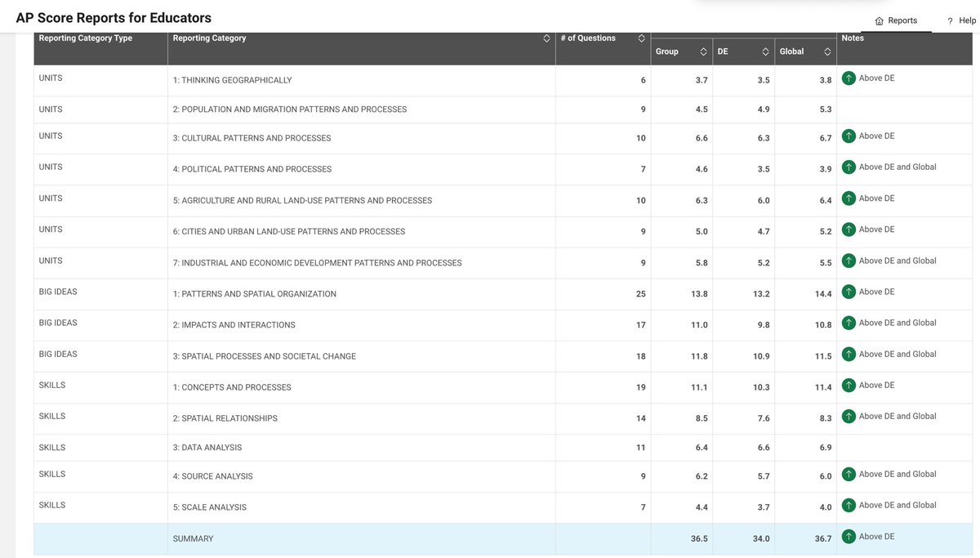
Task: Click the SUMMARY row label
Action: [x=193, y=539]
